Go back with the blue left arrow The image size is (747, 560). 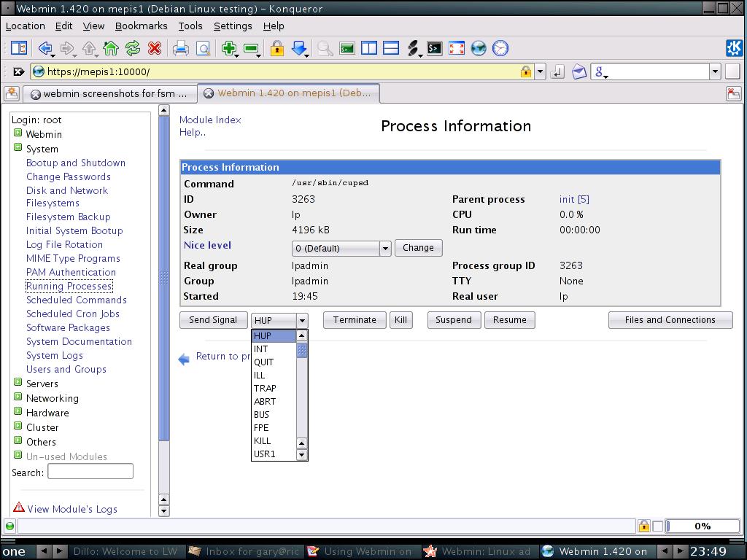coord(45,48)
